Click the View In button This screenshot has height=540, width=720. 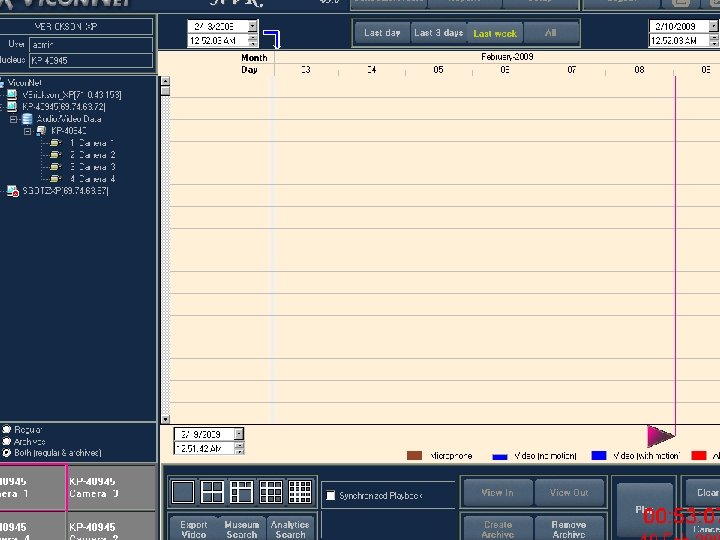tap(497, 493)
